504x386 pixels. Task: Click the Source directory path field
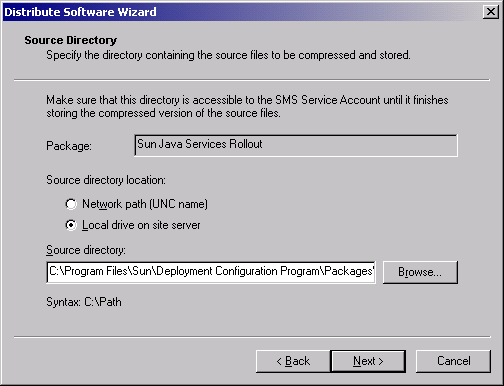click(211, 272)
